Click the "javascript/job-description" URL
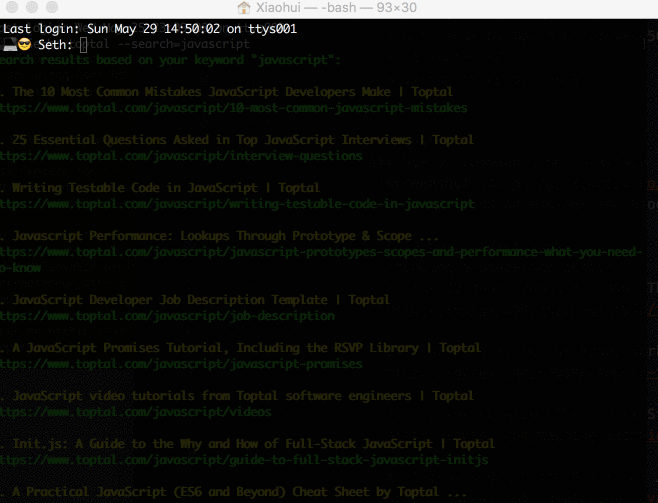 pyautogui.click(x=167, y=316)
